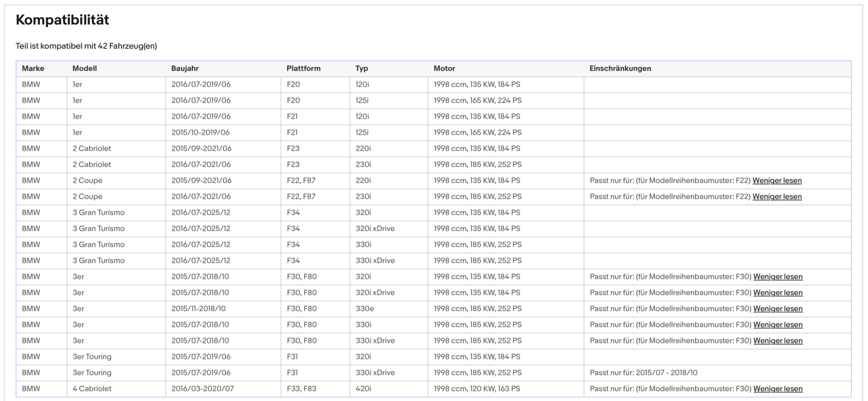This screenshot has width=868, height=401.
Task: Select the Modell column header
Action: click(85, 68)
